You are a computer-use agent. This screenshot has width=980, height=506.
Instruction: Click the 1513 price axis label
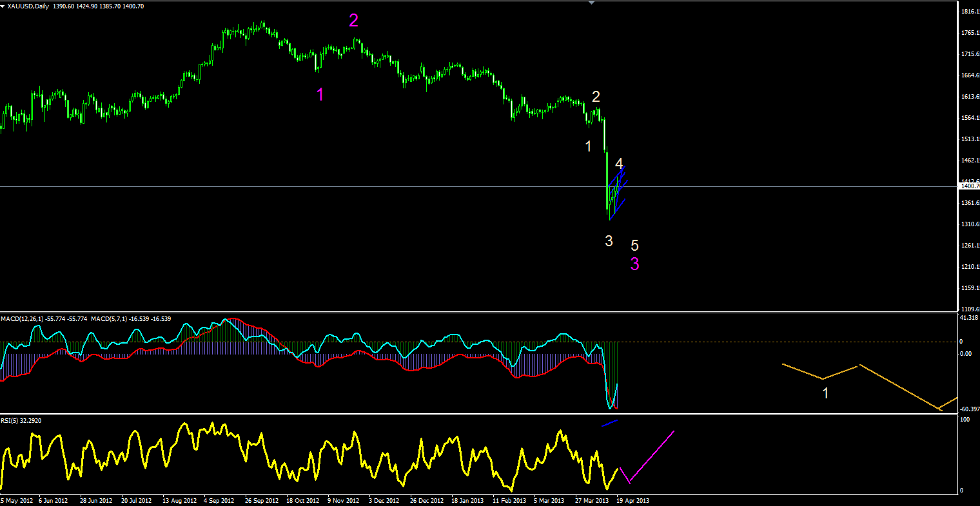pyautogui.click(x=969, y=139)
